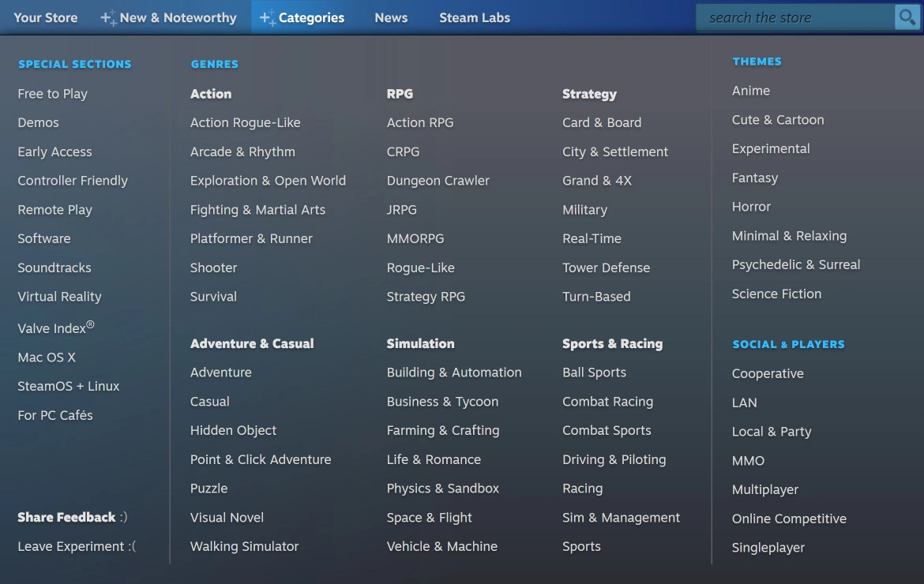Open Driving & Piloting category
This screenshot has width=924, height=584.
(x=614, y=459)
